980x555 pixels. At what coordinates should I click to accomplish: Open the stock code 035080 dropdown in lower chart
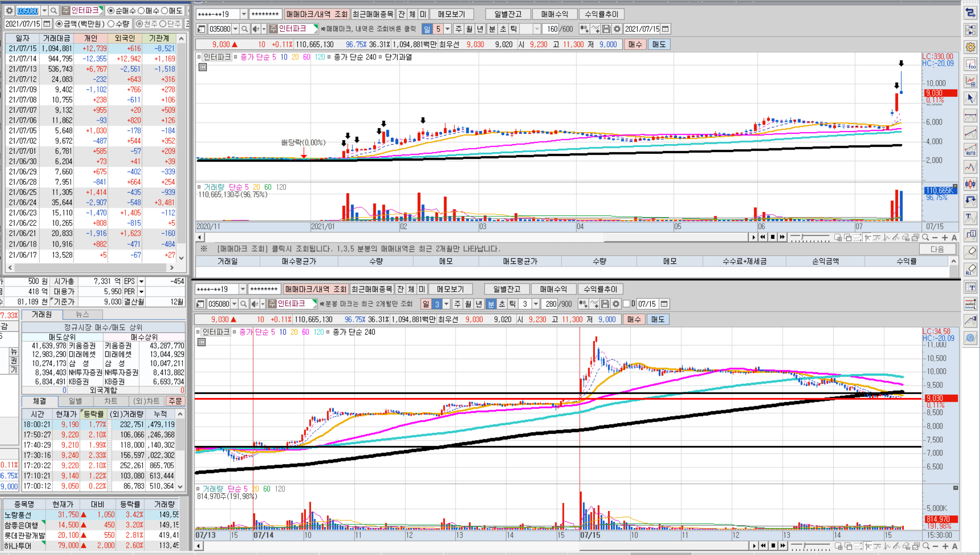click(234, 304)
